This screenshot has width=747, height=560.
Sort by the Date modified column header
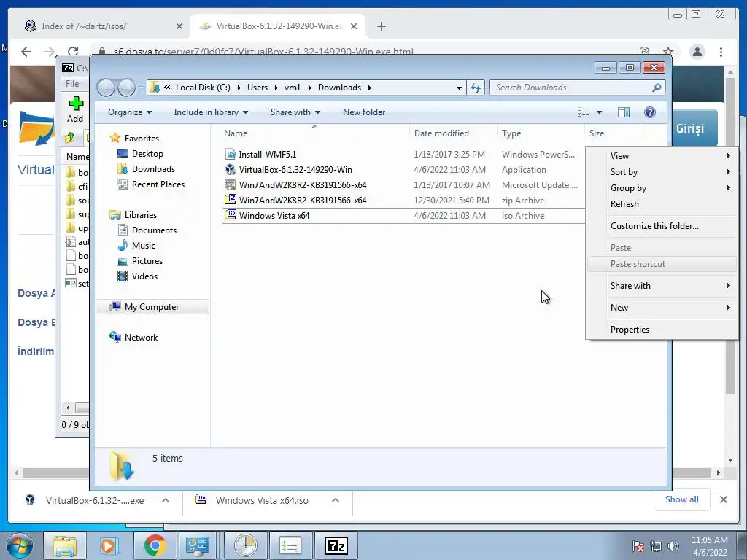452,133
